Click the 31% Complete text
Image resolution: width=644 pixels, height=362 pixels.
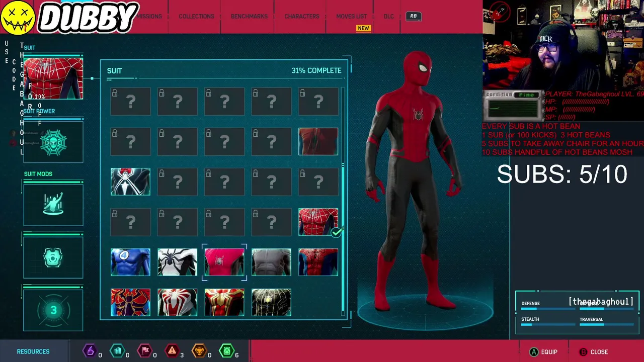(316, 70)
